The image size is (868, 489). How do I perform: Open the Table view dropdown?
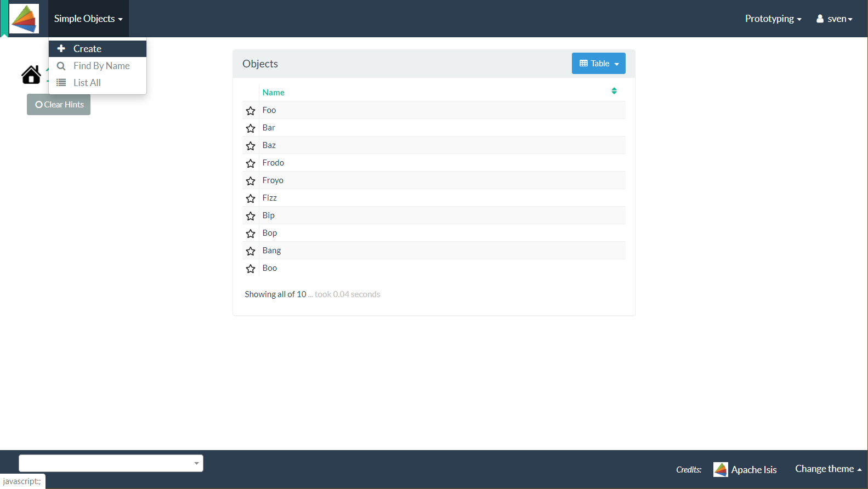(598, 64)
